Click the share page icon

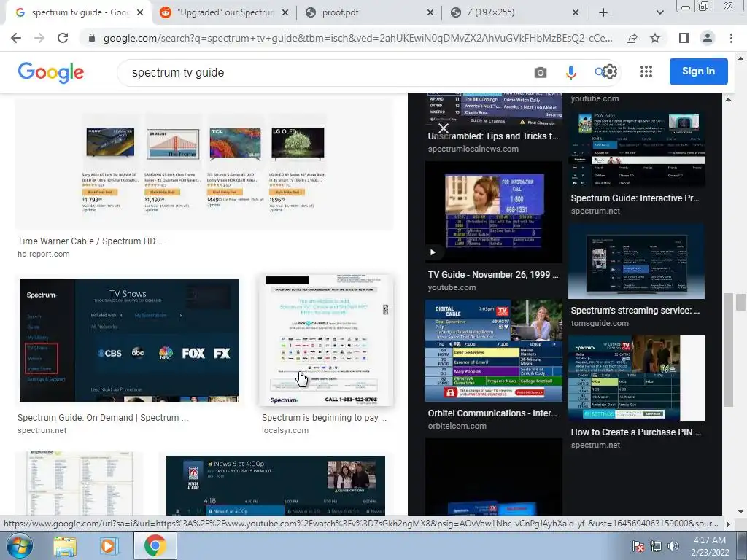click(632, 38)
